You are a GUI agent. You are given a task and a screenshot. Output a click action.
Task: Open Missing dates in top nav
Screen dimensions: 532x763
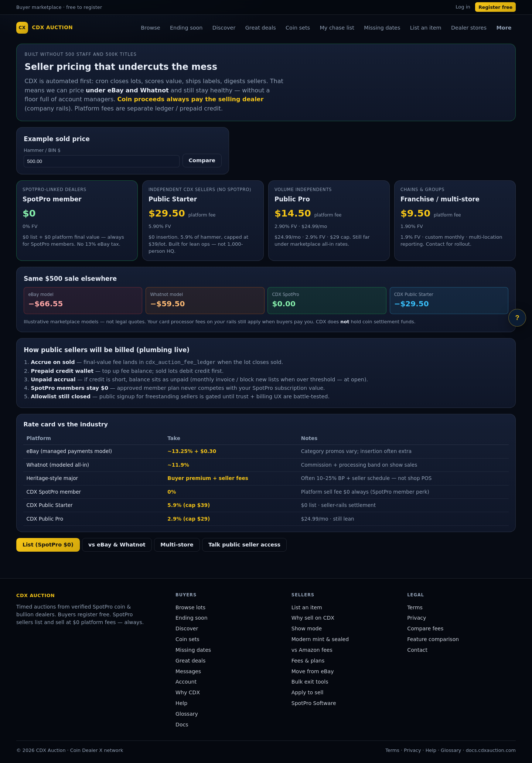[382, 28]
